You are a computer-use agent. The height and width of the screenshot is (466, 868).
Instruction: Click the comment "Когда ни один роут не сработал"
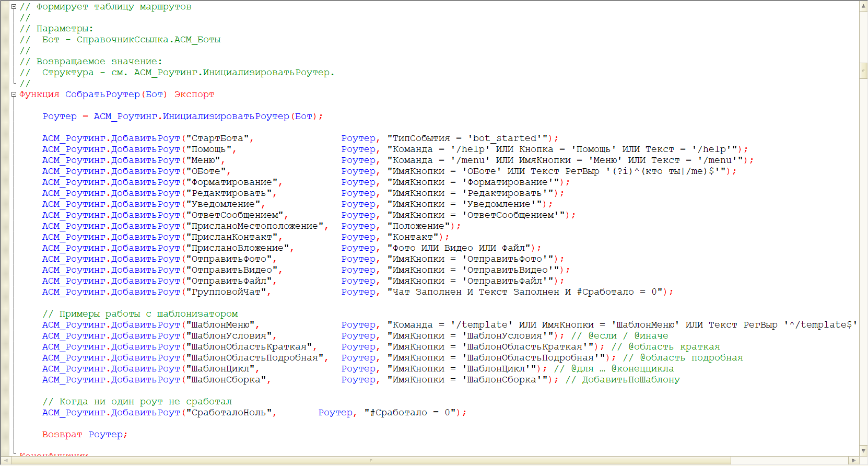pyautogui.click(x=146, y=402)
